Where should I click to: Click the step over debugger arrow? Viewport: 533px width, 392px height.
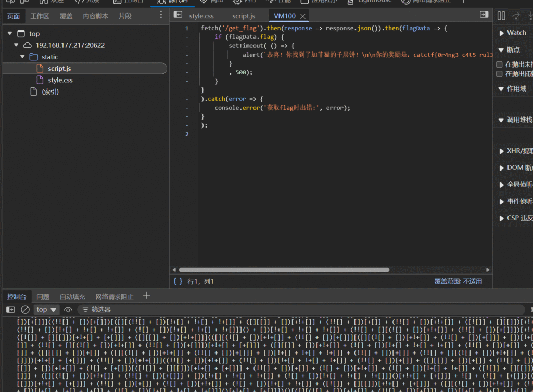516,16
